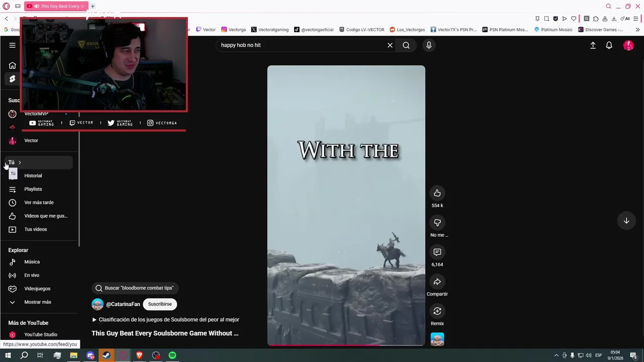Screen dimensions: 644x362
Task: Open the 'Platinum Mosaic' bookmark
Action: 553,30
